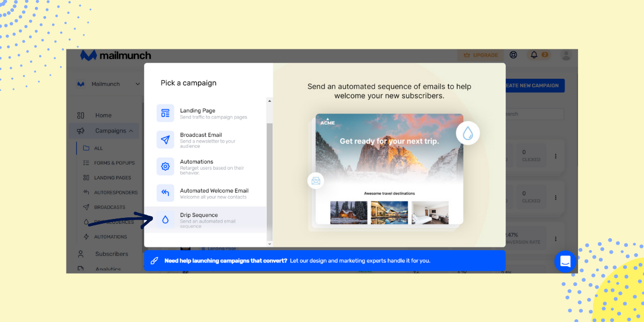This screenshot has height=322, width=644.
Task: Click the Autoresponders reply icon
Action: (86, 193)
